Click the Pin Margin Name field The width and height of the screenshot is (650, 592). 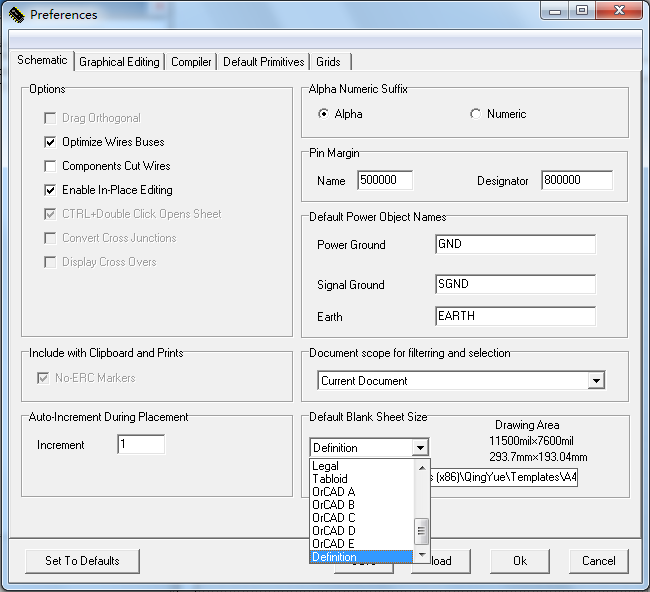[384, 181]
